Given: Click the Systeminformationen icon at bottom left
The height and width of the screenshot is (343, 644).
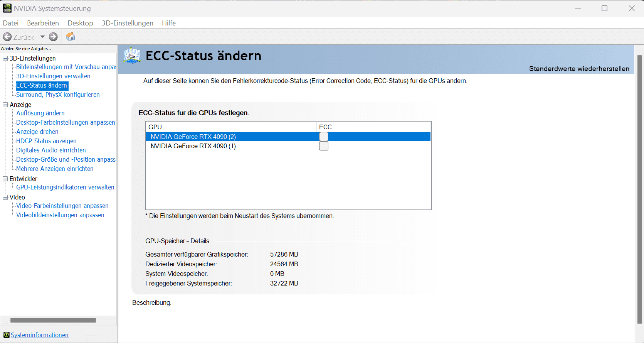Looking at the screenshot, I should point(7,335).
